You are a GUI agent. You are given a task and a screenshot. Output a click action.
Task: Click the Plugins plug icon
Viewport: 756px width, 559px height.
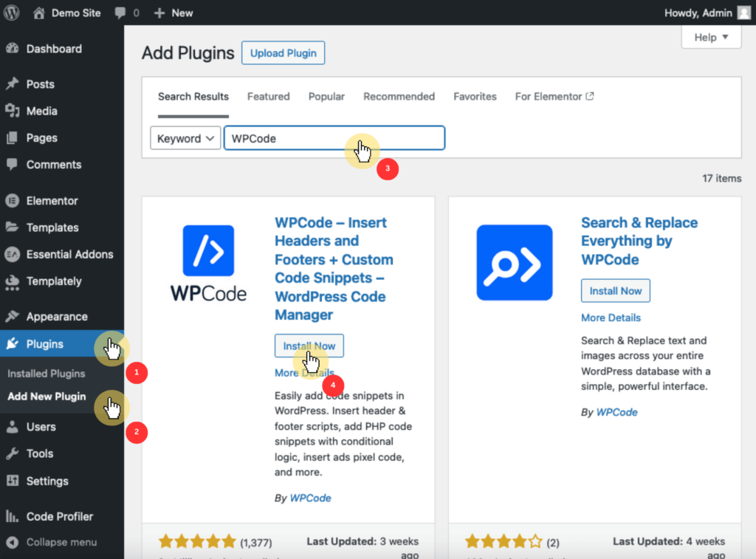[x=13, y=344]
